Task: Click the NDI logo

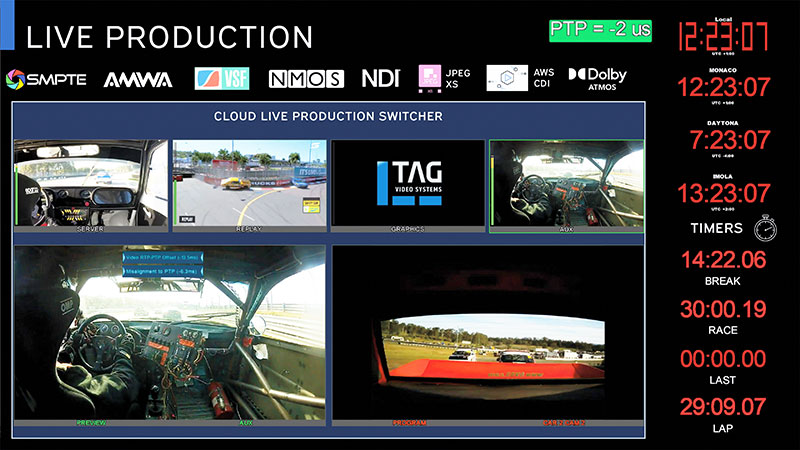Action: [381, 79]
